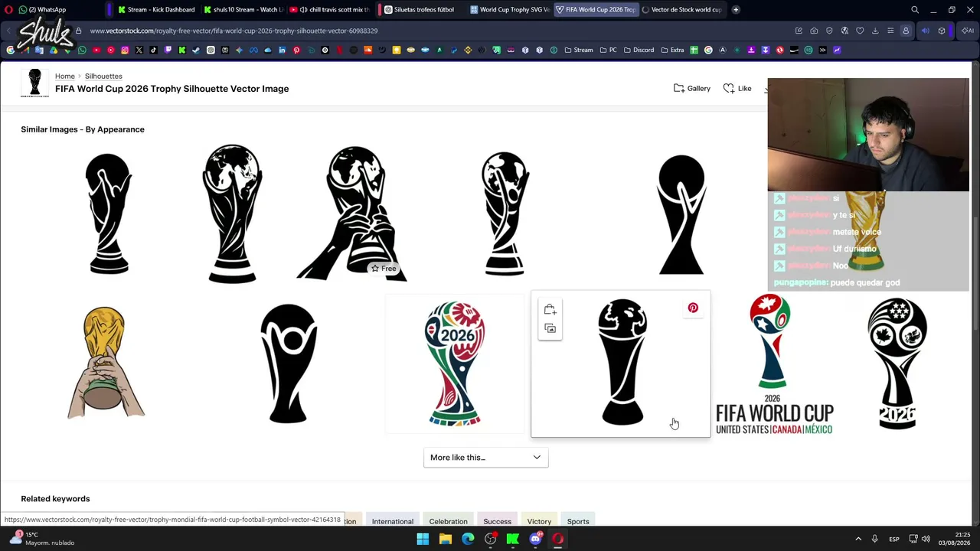Open Opera browser taskbar icon

558,539
